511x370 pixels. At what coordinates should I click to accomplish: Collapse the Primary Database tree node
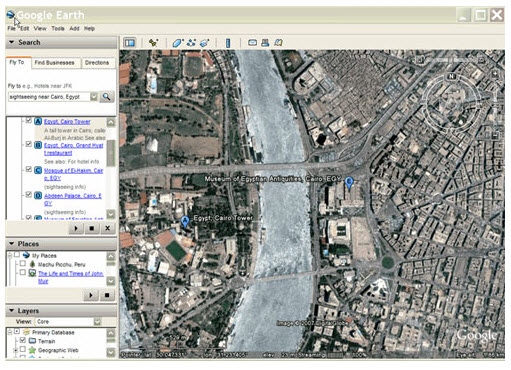point(10,332)
